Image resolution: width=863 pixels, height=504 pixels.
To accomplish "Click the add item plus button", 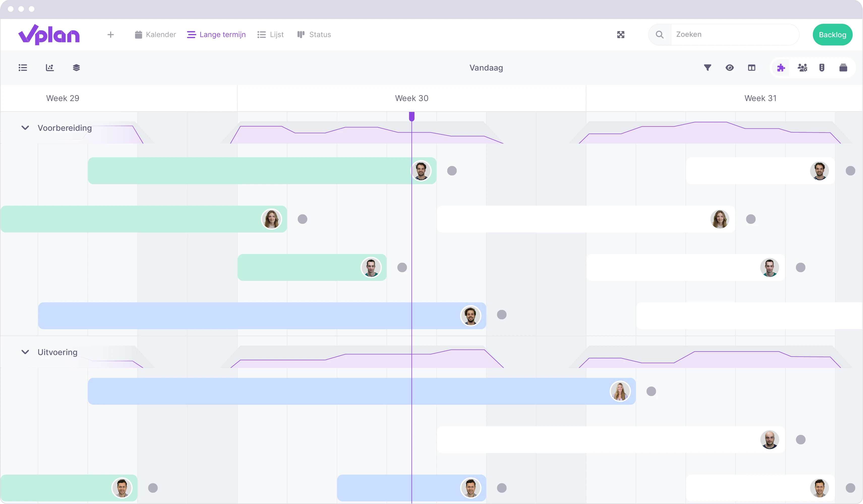I will (110, 35).
